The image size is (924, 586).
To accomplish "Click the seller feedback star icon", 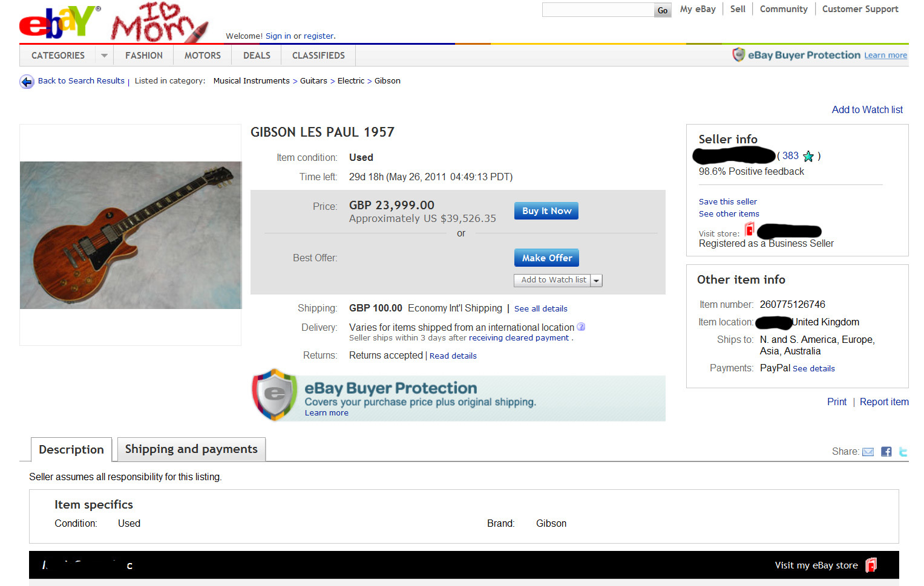I will click(808, 157).
